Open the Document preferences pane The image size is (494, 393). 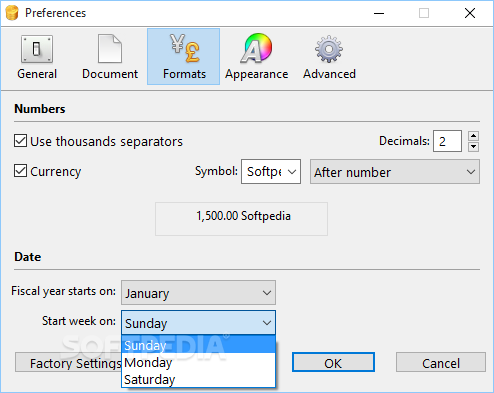(110, 57)
